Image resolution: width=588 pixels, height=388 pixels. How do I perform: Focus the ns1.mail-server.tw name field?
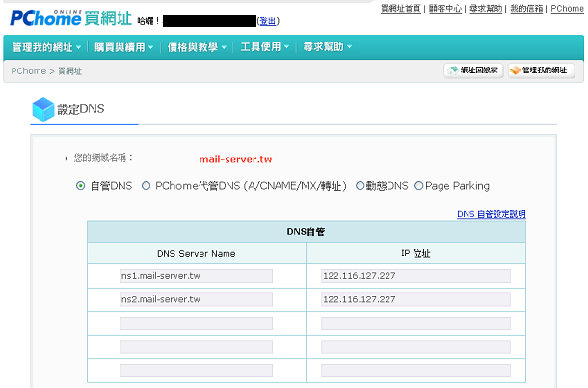click(196, 276)
